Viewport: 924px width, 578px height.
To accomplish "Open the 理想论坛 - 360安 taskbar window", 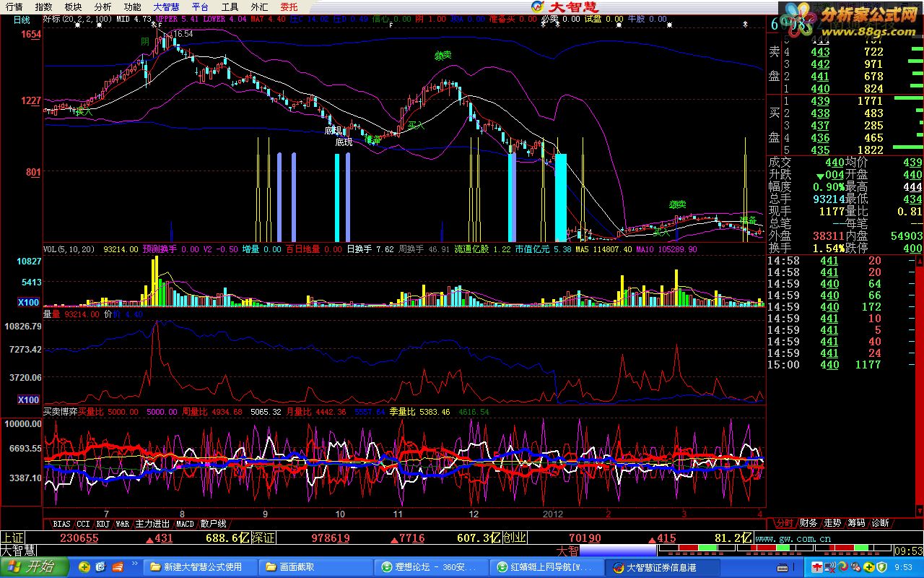I will [x=432, y=567].
